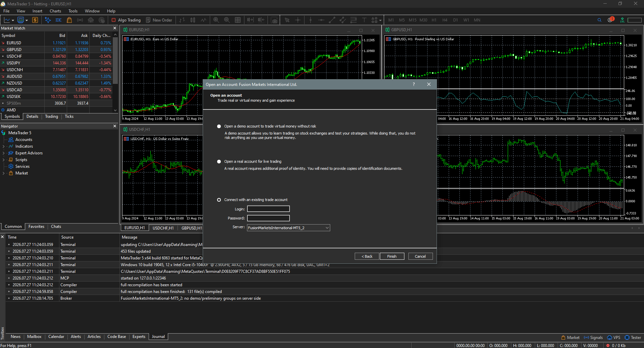Click the Password input field
The width and height of the screenshot is (644, 348).
coord(268,218)
